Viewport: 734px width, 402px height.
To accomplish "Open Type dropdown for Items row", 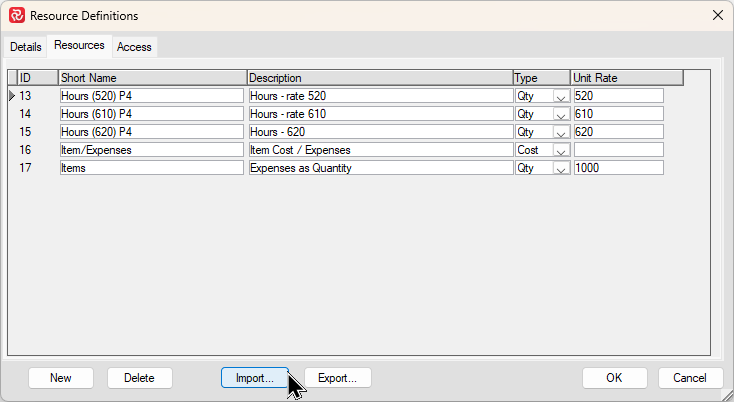I will click(560, 168).
